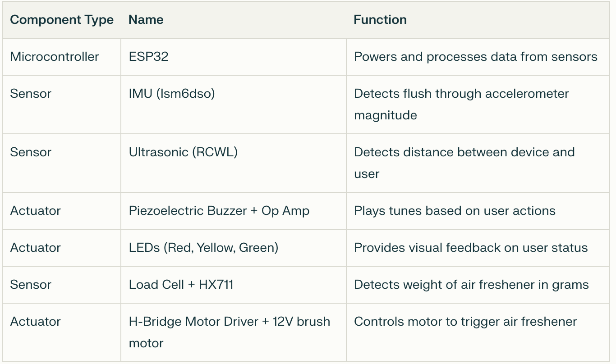Click 'Controls motor to trigger air freshener' cell
The width and height of the screenshot is (616, 364).
pyautogui.click(x=465, y=322)
